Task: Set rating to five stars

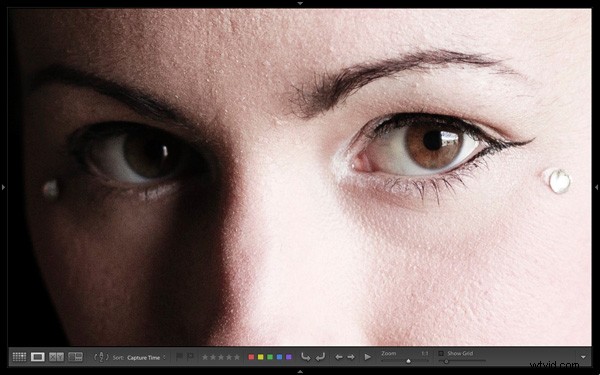Action: click(x=237, y=357)
